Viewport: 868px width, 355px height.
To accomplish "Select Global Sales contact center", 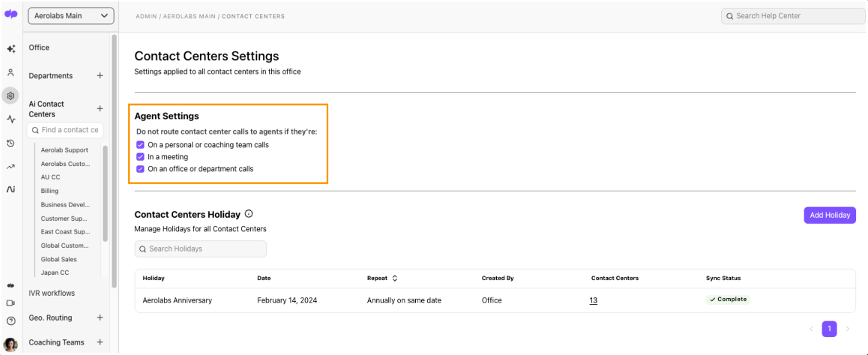I will pos(58,259).
